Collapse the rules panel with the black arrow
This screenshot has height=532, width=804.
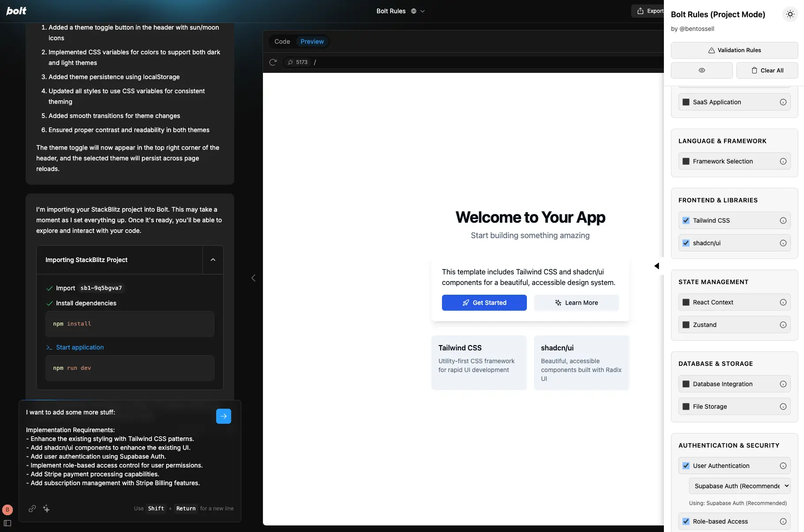tap(657, 266)
